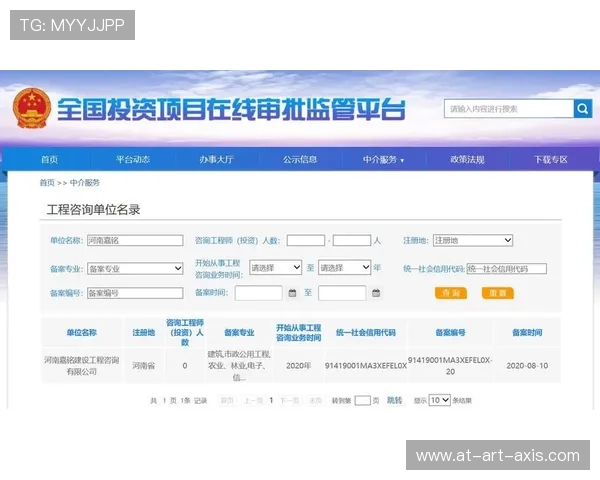This screenshot has width=600, height=480.
Task: Click the 首页 pagination link
Action: click(227, 401)
